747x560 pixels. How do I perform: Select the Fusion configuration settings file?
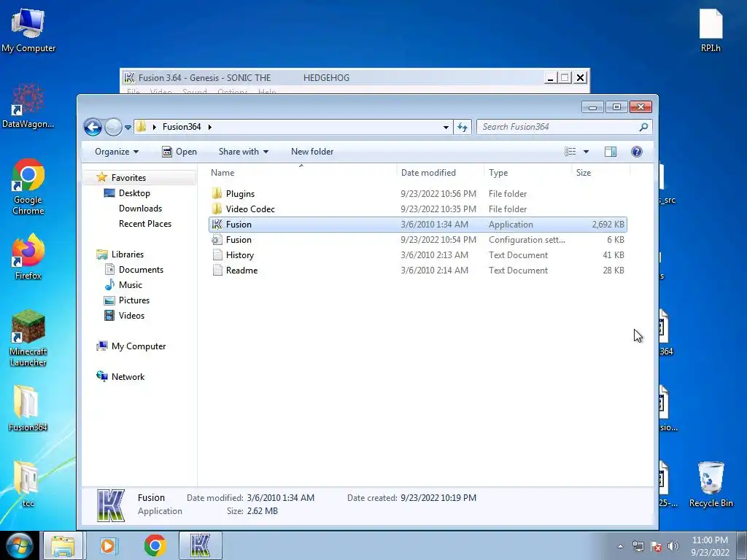point(417,239)
